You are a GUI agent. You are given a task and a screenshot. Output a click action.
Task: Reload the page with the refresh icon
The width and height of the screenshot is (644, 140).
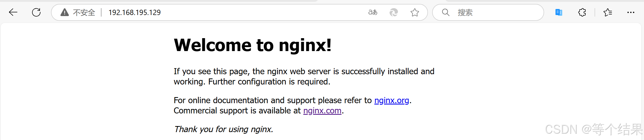point(36,12)
